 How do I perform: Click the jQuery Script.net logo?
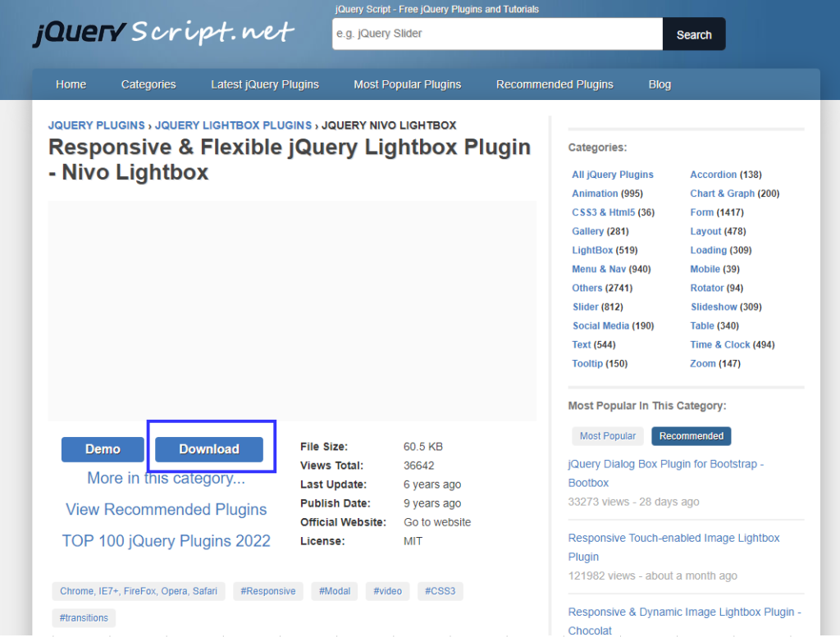[162, 33]
